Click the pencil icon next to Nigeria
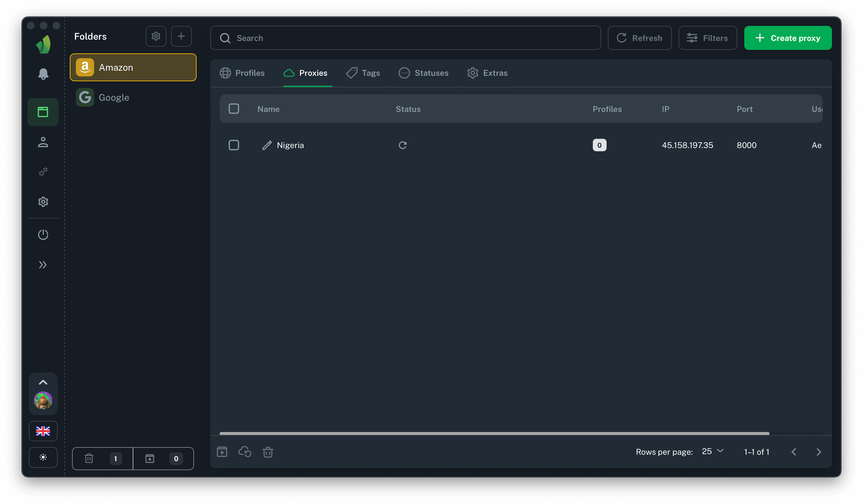The image size is (863, 504). coord(267,146)
